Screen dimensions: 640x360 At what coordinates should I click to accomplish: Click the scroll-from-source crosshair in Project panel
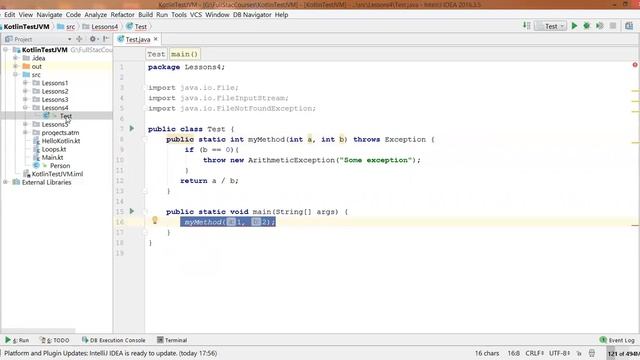tap(79, 39)
